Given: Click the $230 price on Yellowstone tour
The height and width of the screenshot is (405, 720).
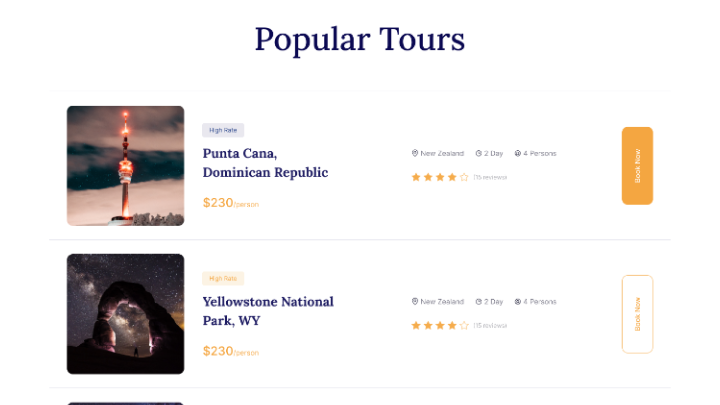Looking at the screenshot, I should tap(218, 351).
